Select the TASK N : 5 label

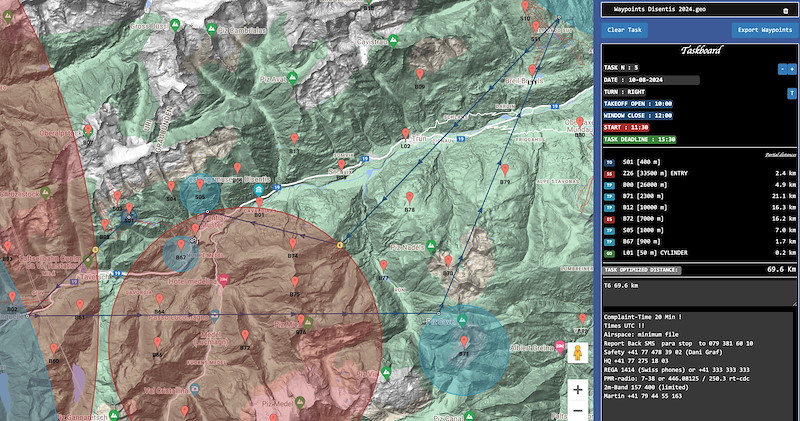[x=621, y=68]
